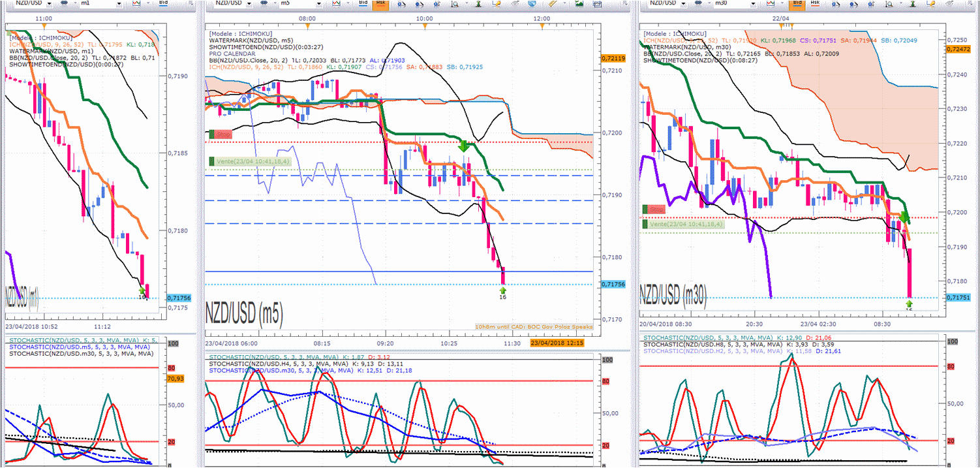Open the m30 timeframe dropdown
The width and height of the screenshot is (980, 468).
(x=753, y=4)
